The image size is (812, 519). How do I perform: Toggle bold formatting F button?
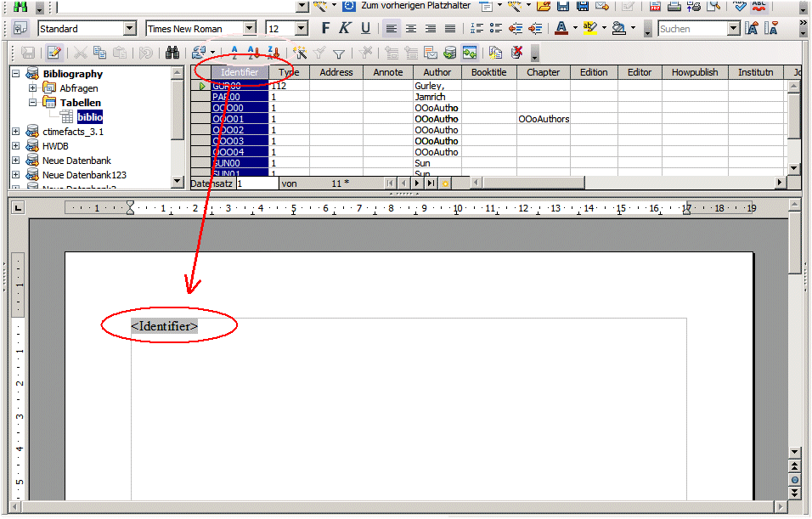tap(325, 29)
